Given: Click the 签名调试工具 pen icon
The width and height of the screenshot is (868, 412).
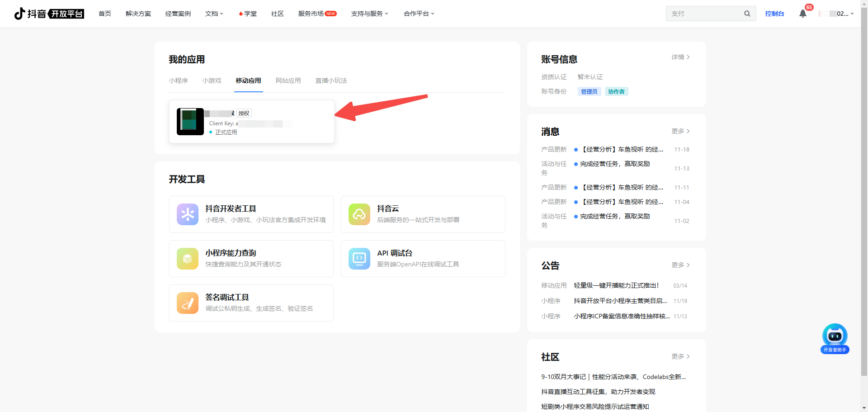Looking at the screenshot, I should [188, 303].
